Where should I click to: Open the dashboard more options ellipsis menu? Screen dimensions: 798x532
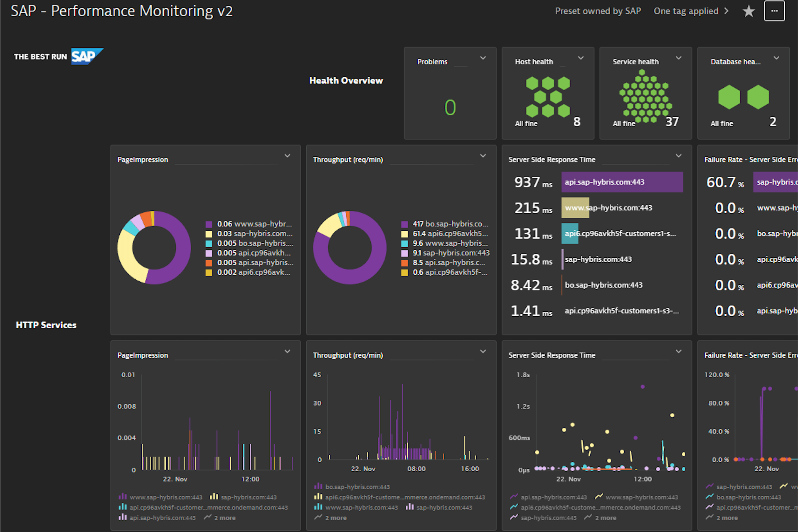tap(774, 11)
